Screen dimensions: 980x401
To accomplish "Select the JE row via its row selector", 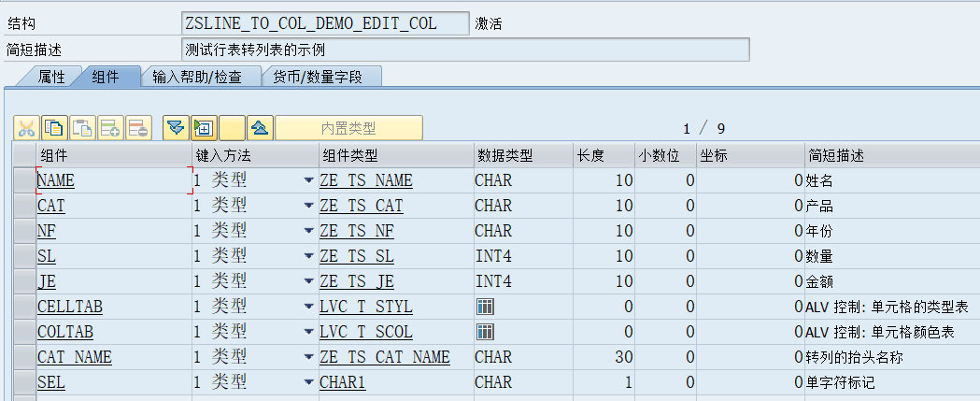I will 24,281.
